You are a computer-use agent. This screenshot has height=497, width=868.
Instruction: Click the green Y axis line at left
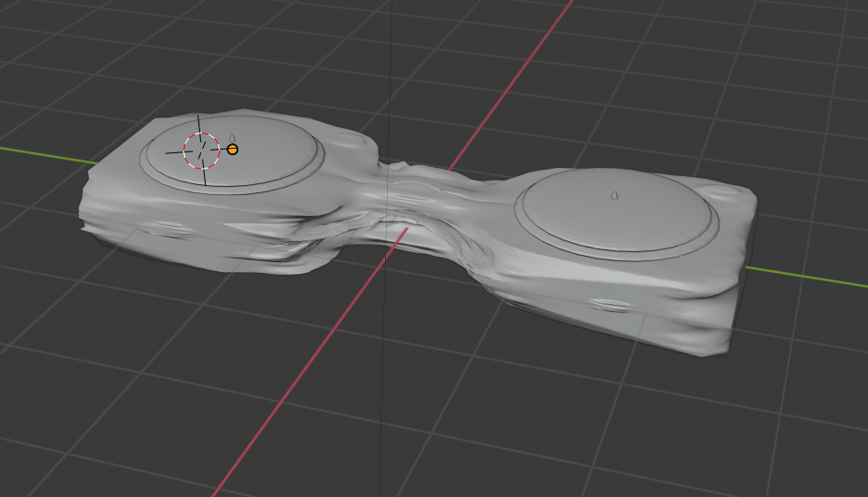tap(45, 154)
